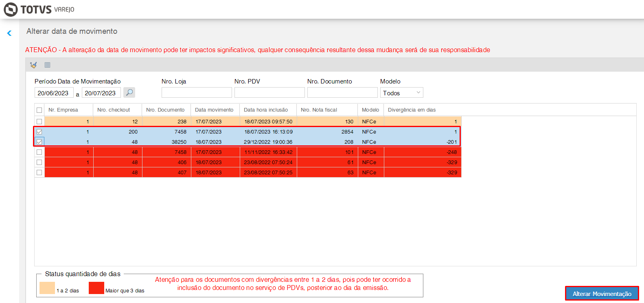Sort by Data movimento column header
Screen dimensions: 644x303
click(215, 110)
